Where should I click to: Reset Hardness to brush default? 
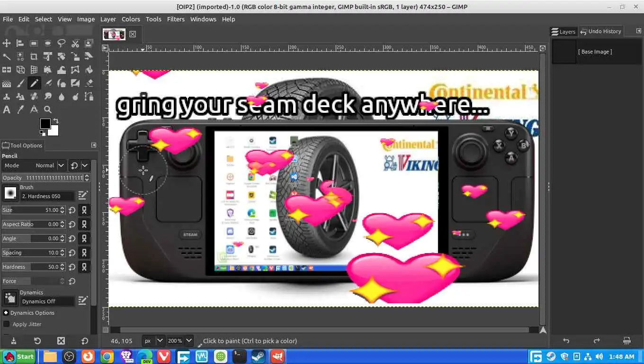[x=72, y=267]
